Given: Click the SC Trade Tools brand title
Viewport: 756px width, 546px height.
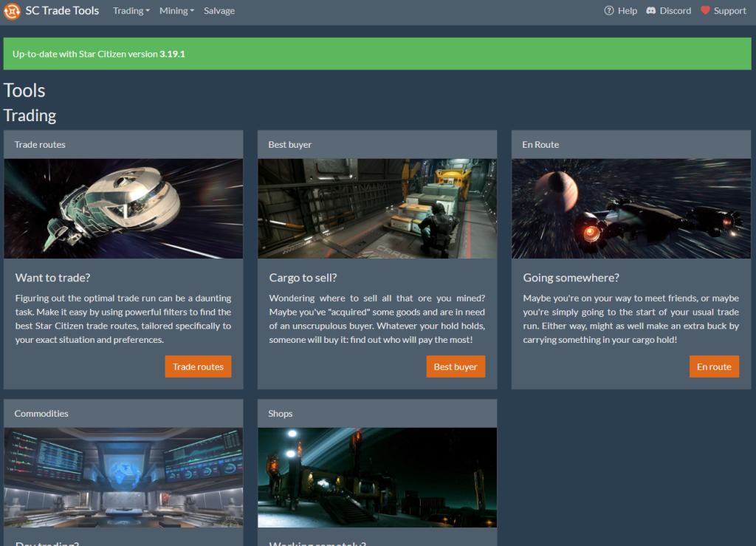Looking at the screenshot, I should pos(62,11).
